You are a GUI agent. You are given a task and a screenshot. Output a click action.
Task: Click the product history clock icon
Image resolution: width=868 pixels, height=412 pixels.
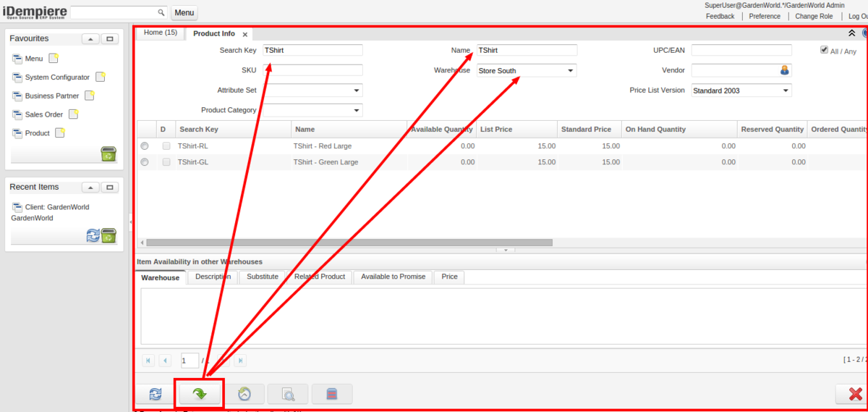point(244,394)
